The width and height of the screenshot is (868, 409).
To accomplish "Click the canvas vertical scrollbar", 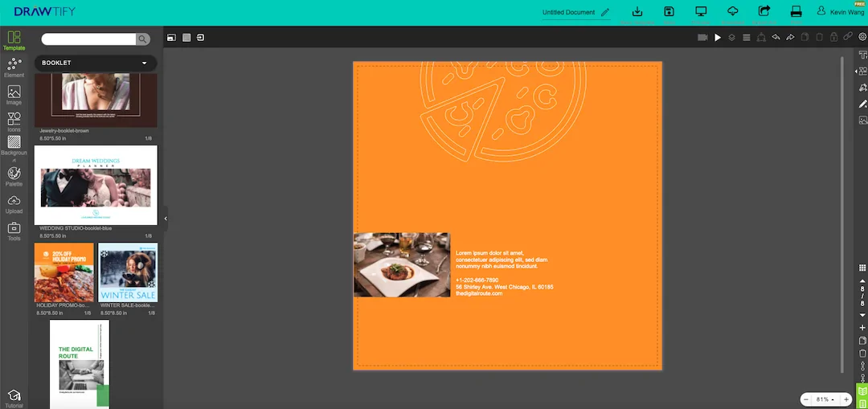I will click(x=841, y=215).
